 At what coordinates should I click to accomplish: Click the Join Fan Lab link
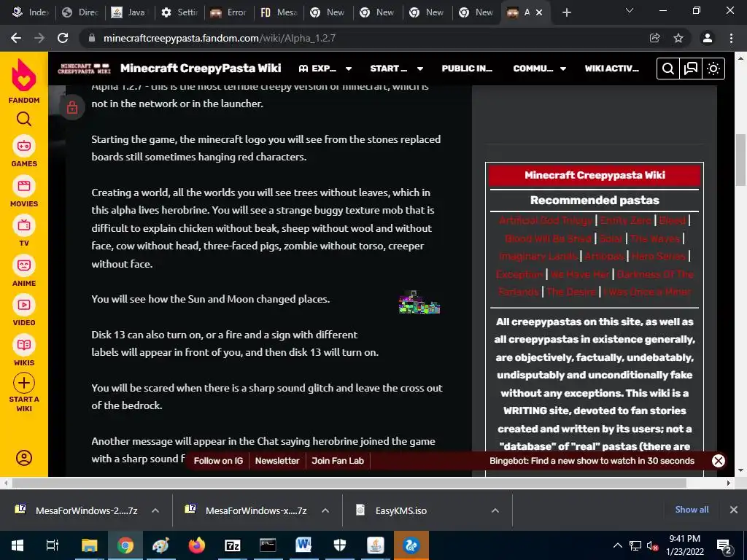click(x=338, y=461)
